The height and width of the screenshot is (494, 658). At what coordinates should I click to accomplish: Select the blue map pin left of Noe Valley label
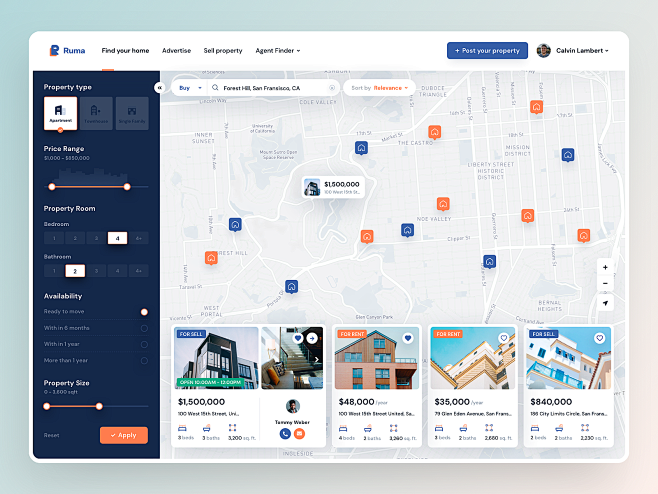click(x=407, y=230)
